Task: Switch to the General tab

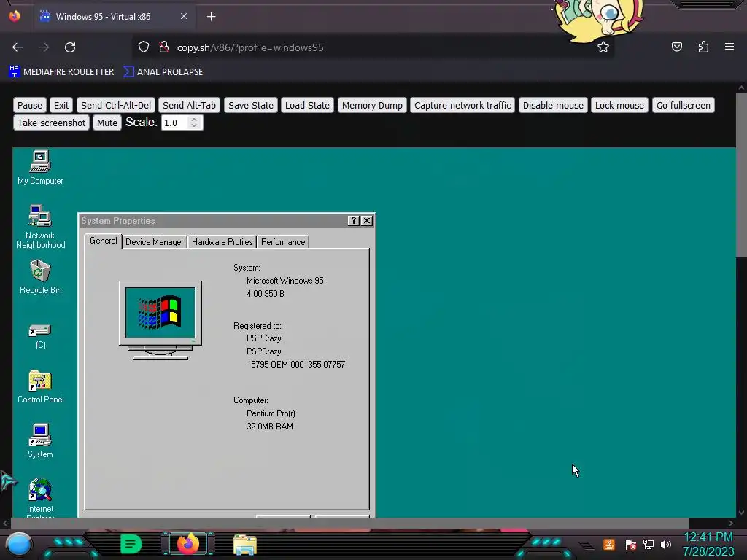Action: click(x=104, y=241)
